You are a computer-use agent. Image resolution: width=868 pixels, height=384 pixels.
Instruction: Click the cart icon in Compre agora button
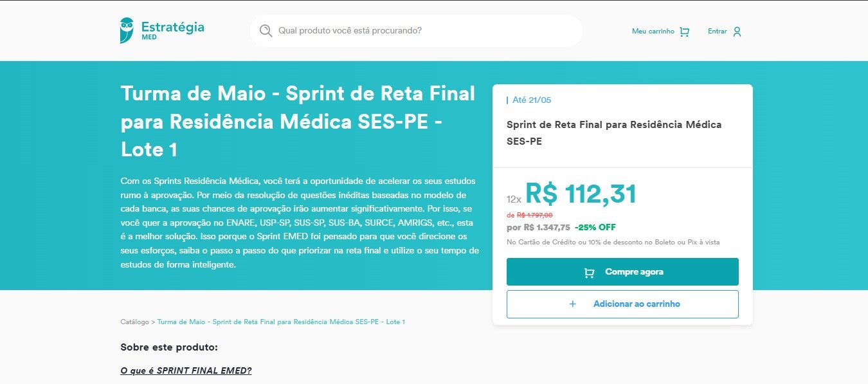point(589,272)
